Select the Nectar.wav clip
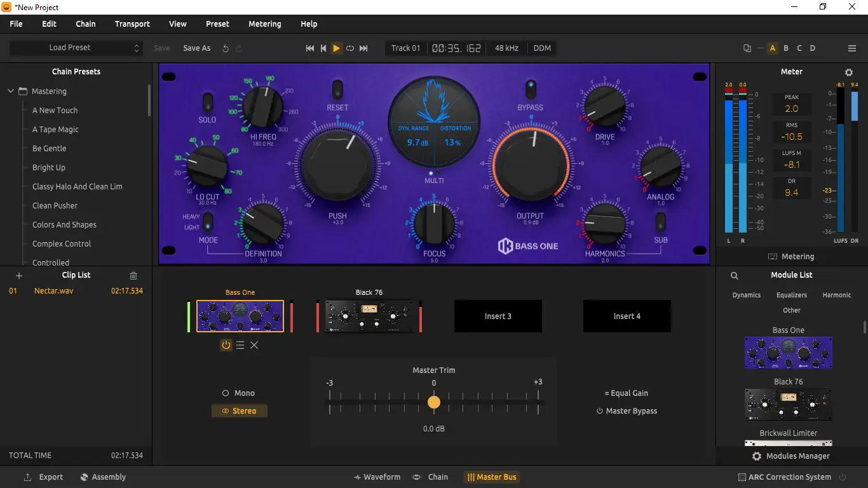The height and width of the screenshot is (488, 868). [x=76, y=291]
